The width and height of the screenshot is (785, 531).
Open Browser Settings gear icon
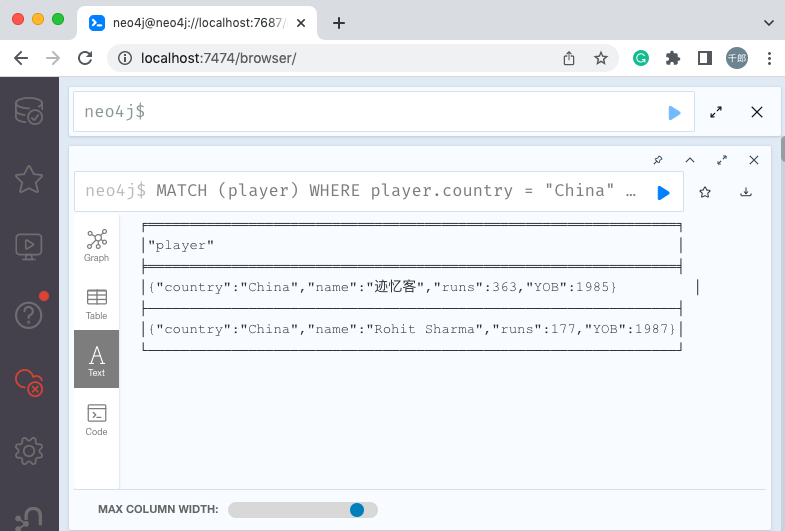pyautogui.click(x=29, y=451)
